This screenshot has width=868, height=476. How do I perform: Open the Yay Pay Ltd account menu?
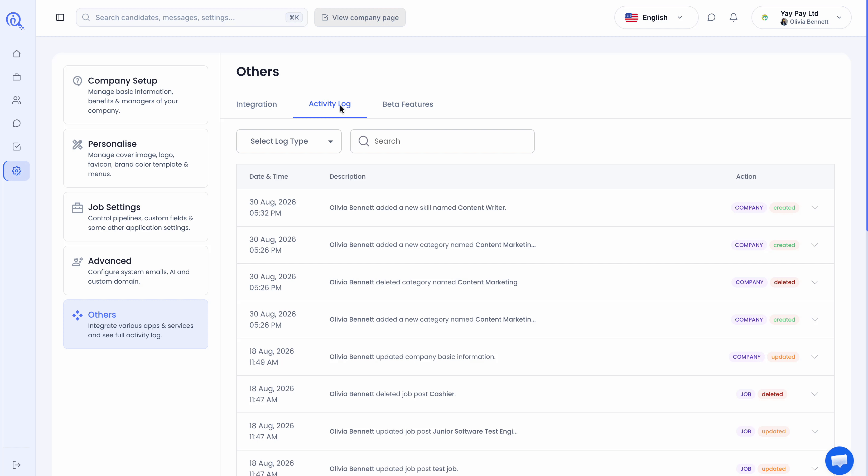[x=801, y=17]
